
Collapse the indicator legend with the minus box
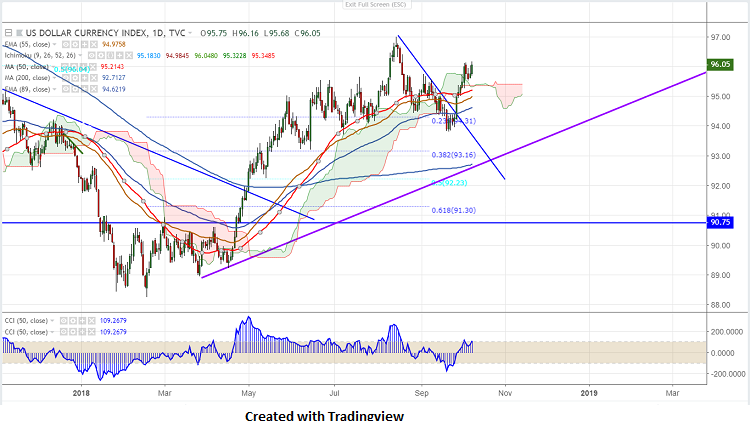tap(8, 33)
